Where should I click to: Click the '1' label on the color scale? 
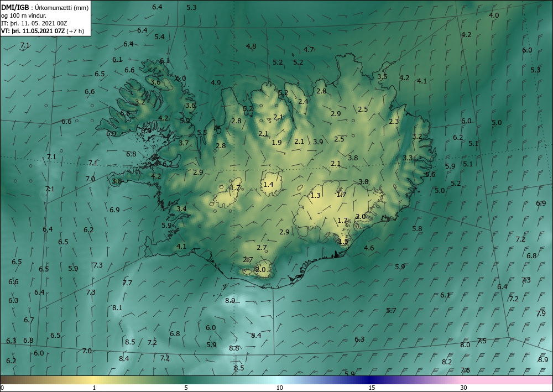tap(94, 388)
